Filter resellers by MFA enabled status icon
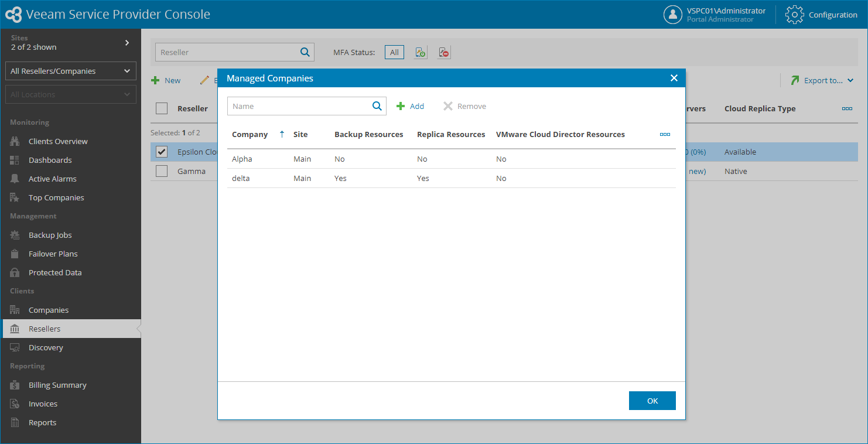 (x=421, y=53)
